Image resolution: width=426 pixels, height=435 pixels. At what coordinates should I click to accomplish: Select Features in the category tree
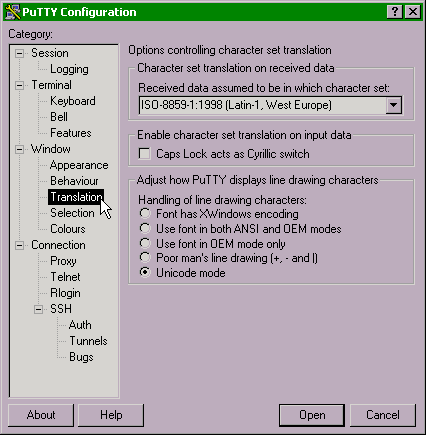tap(71, 133)
